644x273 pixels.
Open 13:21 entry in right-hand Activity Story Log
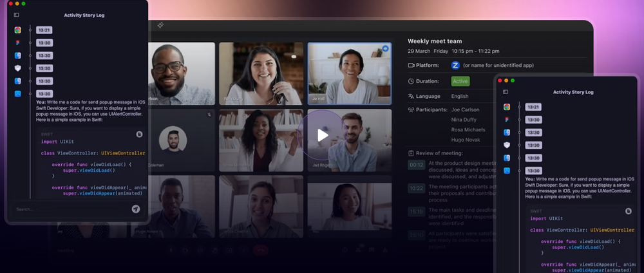tap(533, 107)
